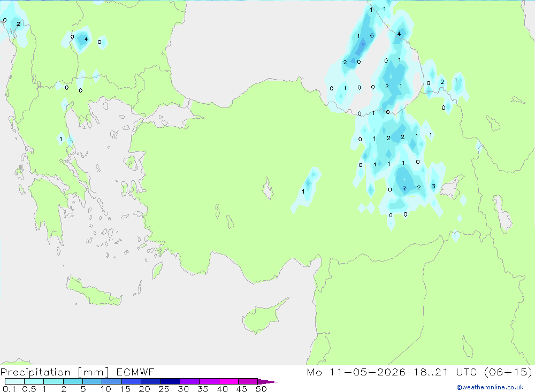Click the '18..21 UTC' time range
This screenshot has height=392, width=535.
pos(445,372)
